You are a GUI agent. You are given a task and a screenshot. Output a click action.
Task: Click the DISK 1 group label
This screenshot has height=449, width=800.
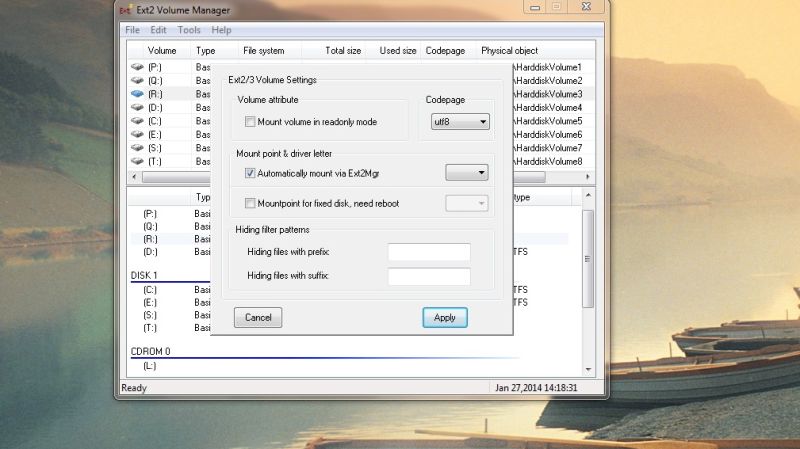144,276
